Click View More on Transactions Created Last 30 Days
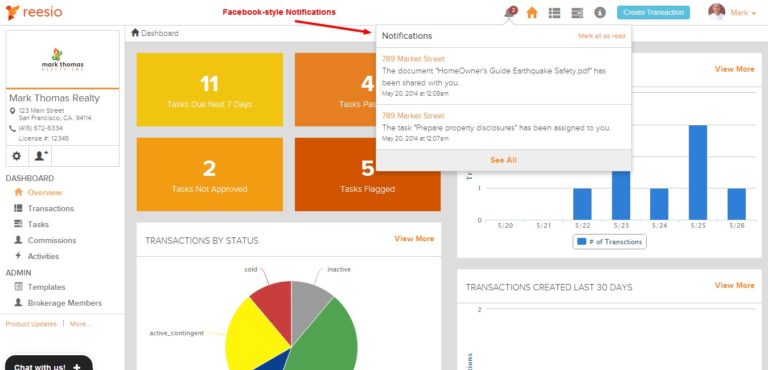Screen dimensions: 768x370 pos(734,285)
